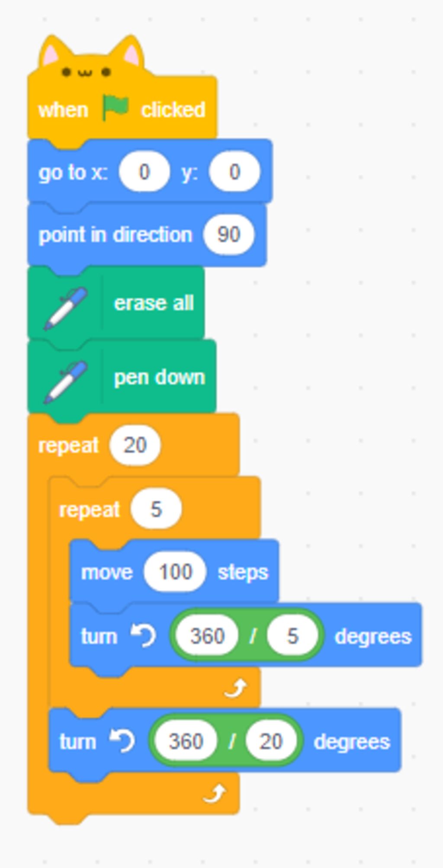Click the divisor 20 in division operator

pyautogui.click(x=271, y=741)
